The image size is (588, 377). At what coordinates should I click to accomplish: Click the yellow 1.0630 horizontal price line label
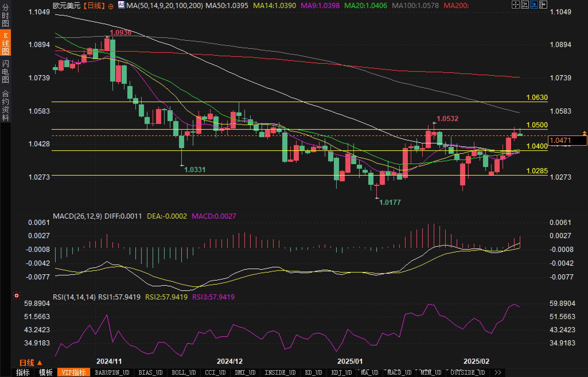[537, 98]
